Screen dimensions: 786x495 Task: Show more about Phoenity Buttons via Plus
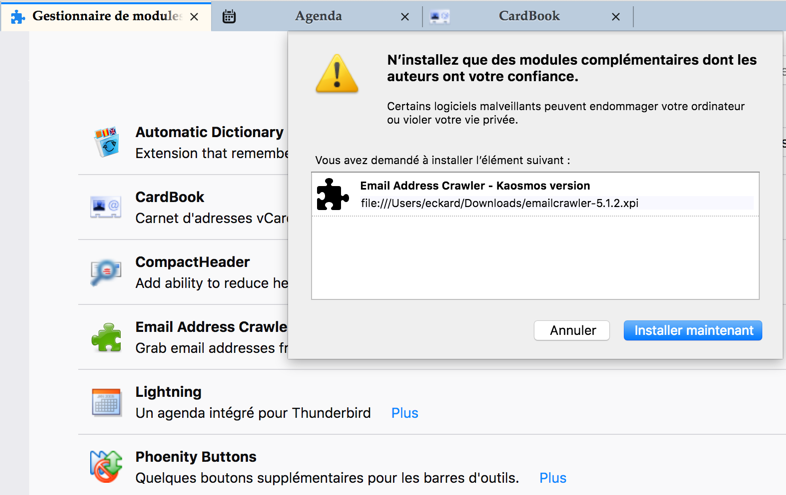553,478
